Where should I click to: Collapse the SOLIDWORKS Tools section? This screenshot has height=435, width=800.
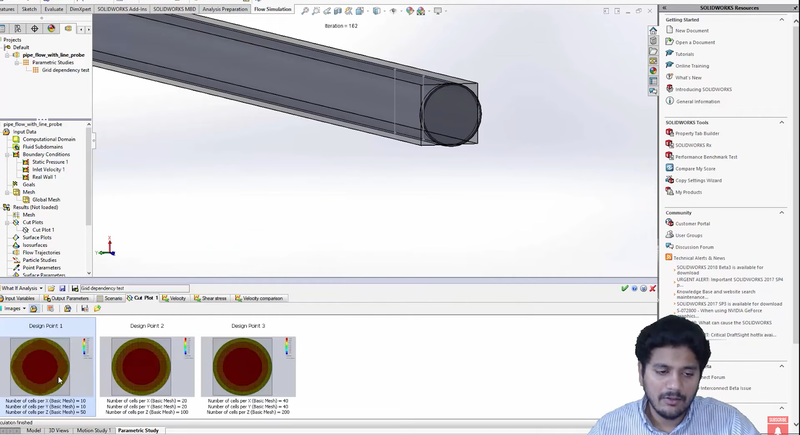tap(782, 122)
